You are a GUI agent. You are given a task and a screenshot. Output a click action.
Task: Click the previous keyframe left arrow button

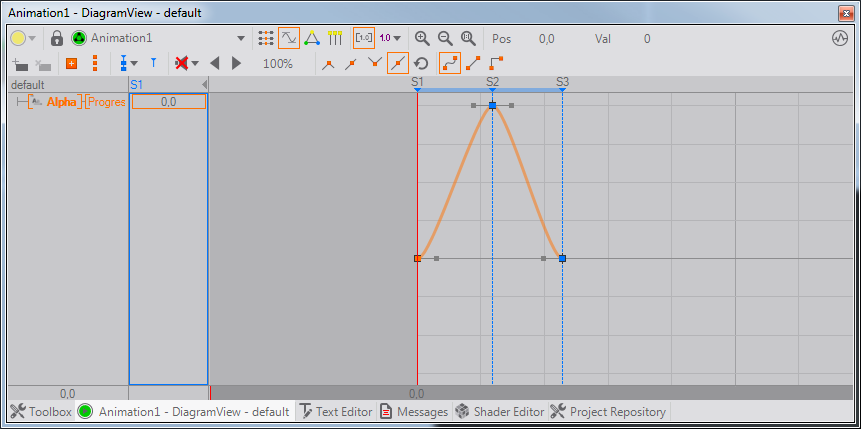[214, 63]
